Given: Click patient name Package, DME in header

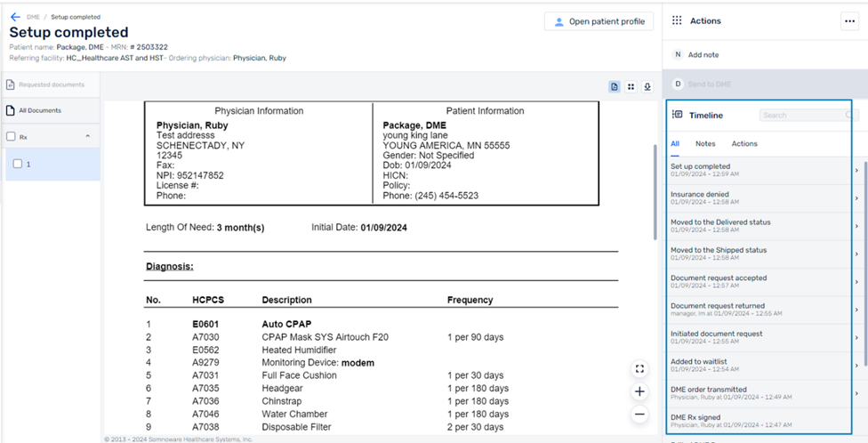Looking at the screenshot, I should click(80, 47).
